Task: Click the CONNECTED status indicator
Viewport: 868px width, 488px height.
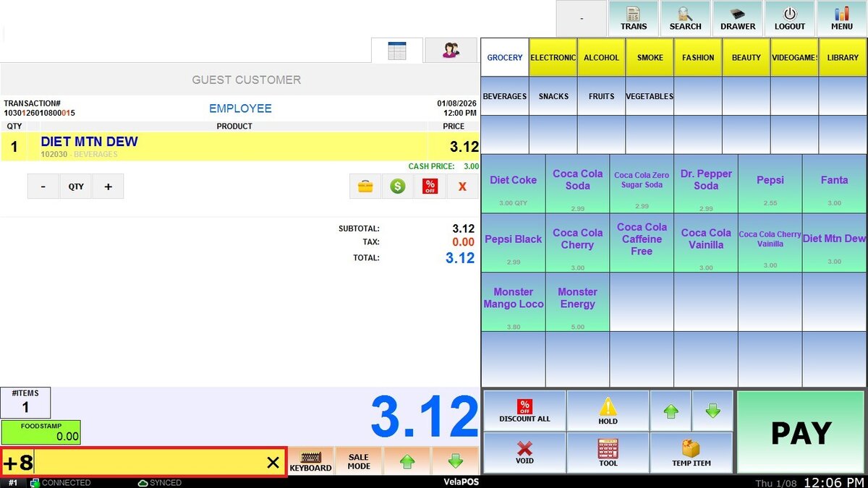Action: (x=60, y=483)
